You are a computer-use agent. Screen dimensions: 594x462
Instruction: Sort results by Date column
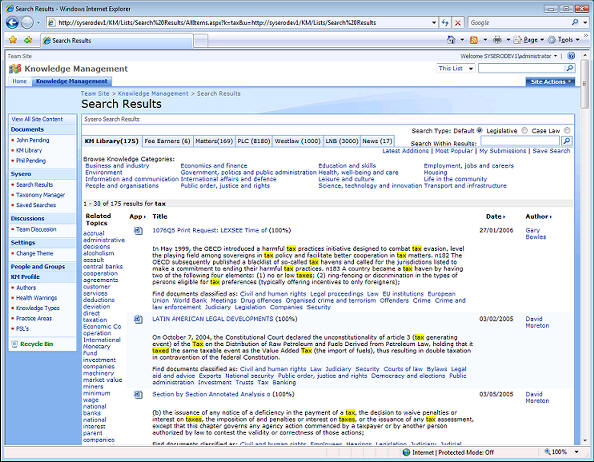click(496, 217)
